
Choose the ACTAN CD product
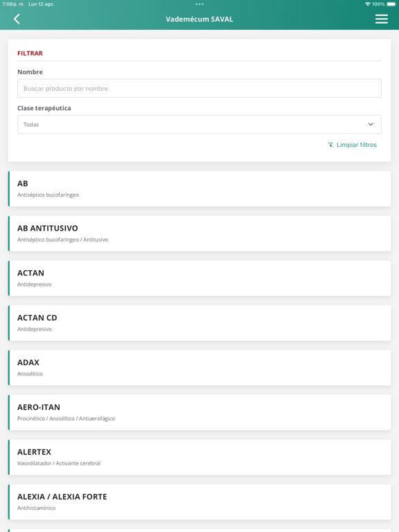point(199,323)
